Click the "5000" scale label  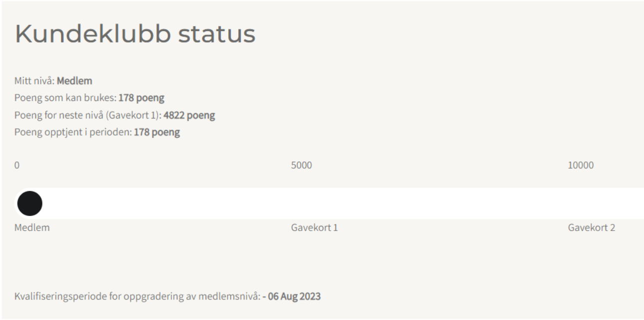click(x=301, y=166)
